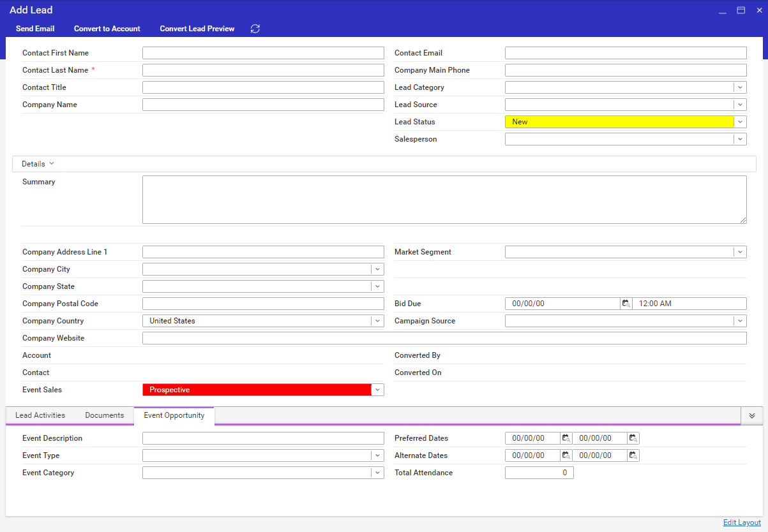Click the refresh icon in the toolbar

(x=255, y=29)
